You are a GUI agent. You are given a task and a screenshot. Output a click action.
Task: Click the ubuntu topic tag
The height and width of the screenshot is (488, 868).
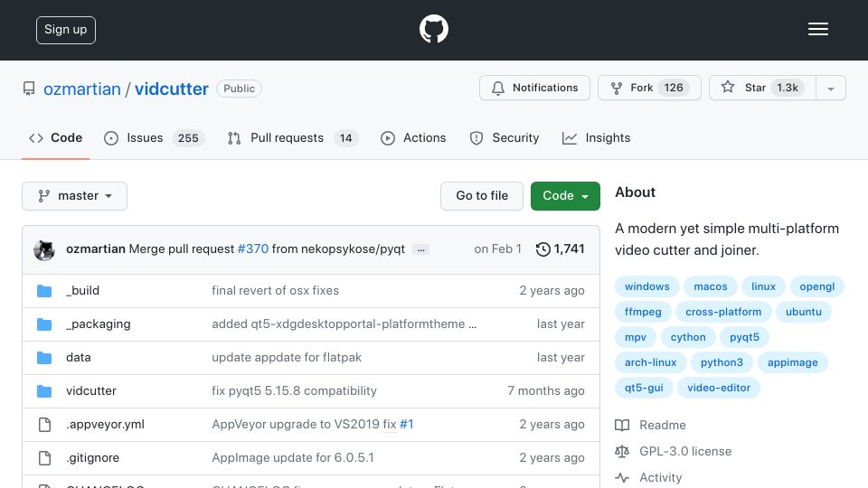click(804, 312)
